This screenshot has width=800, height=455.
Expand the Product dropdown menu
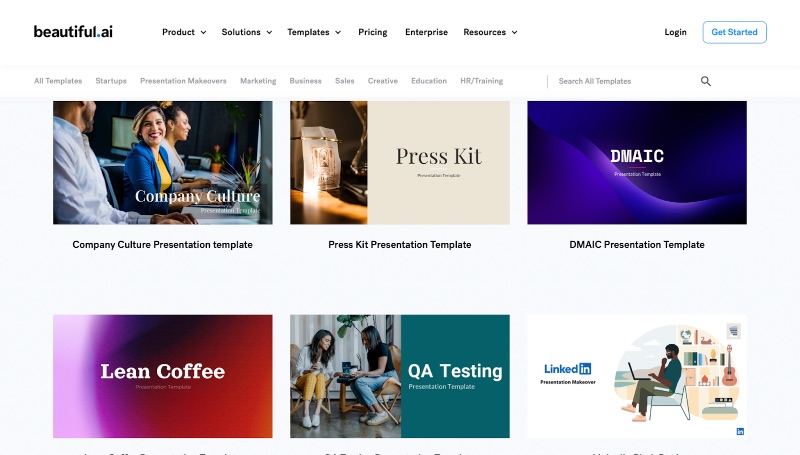pyautogui.click(x=184, y=32)
